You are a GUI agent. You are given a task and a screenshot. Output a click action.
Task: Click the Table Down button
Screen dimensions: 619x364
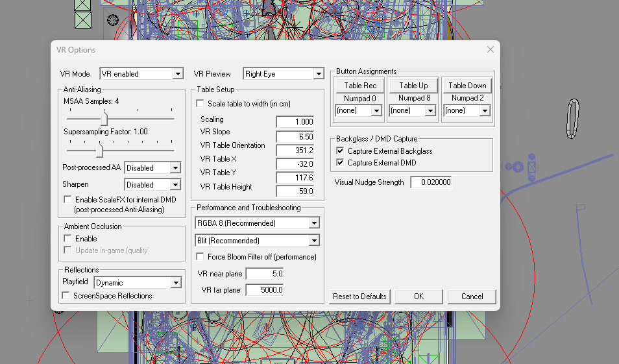click(x=467, y=86)
